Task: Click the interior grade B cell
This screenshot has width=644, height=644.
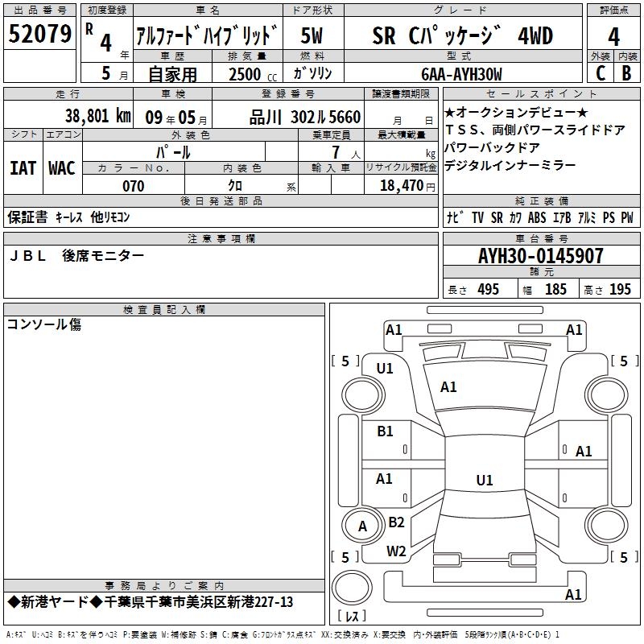Action: [627, 72]
